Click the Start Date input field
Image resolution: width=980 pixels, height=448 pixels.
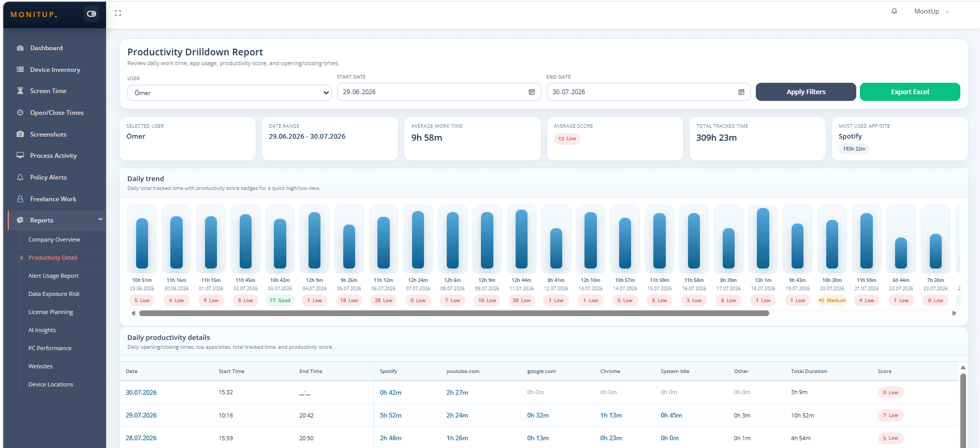pyautogui.click(x=438, y=92)
